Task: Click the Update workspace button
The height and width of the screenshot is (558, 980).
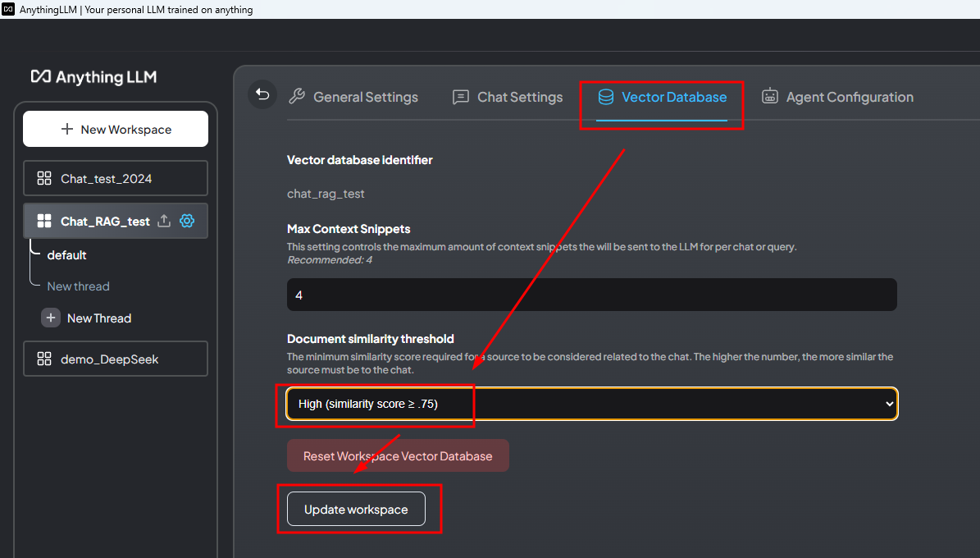Action: coord(356,510)
